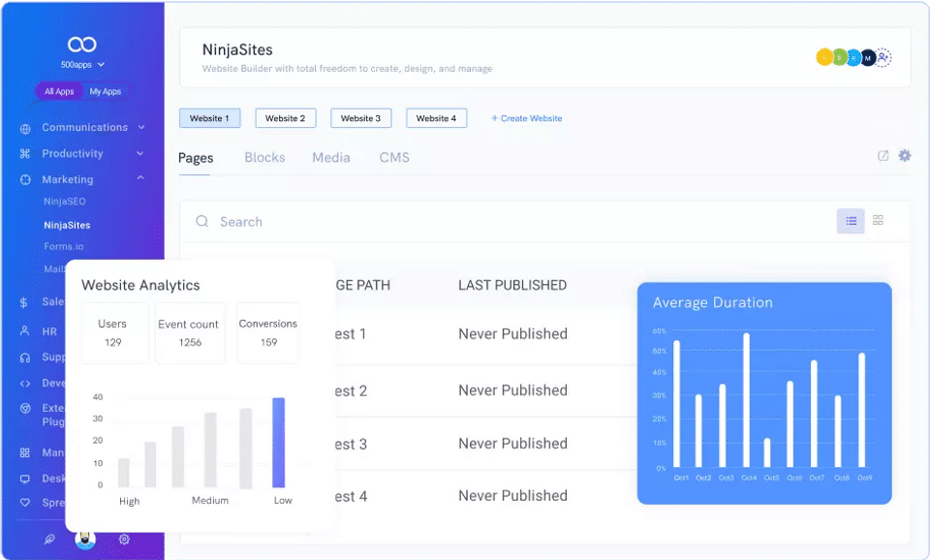Click the Marketing sidebar icon
Viewport: 930px width, 560px height.
click(x=25, y=180)
